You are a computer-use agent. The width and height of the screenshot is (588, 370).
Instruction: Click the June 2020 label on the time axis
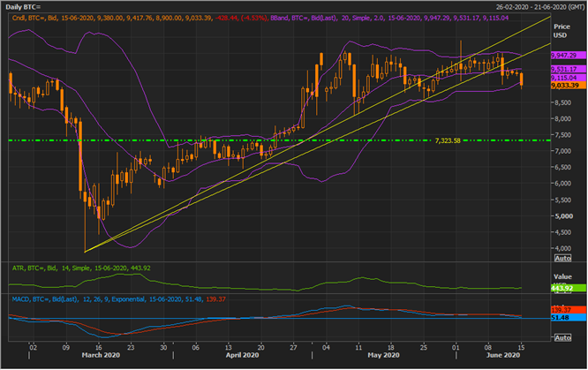(x=503, y=355)
